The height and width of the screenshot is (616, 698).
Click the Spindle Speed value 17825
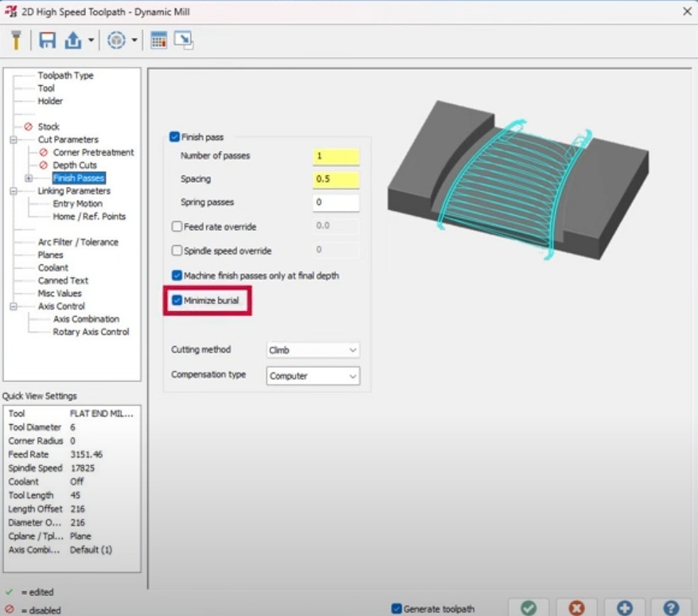coord(82,468)
